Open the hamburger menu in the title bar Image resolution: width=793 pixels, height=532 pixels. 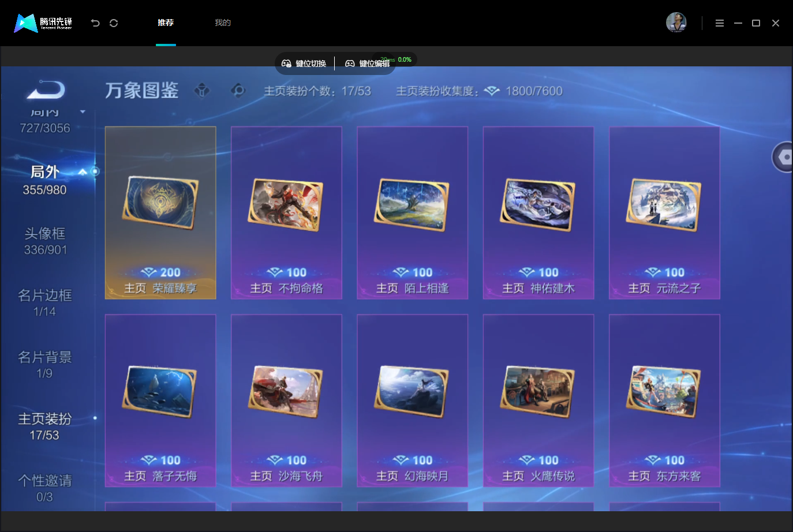click(720, 23)
